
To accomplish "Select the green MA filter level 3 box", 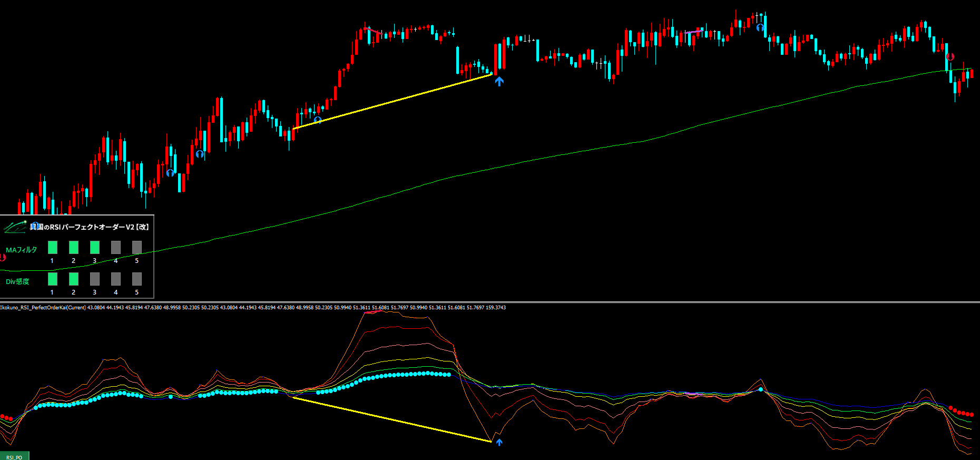I will (95, 247).
